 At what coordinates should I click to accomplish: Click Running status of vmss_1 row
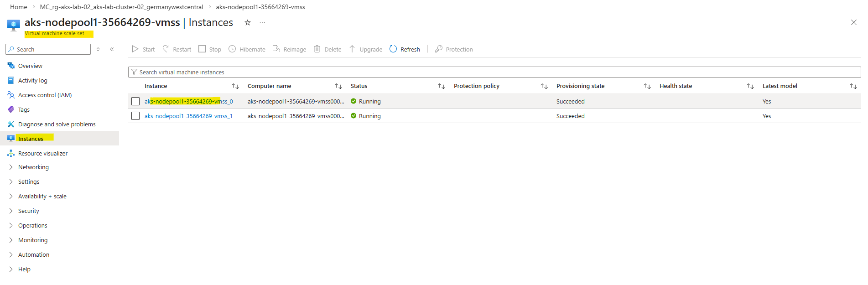[366, 116]
